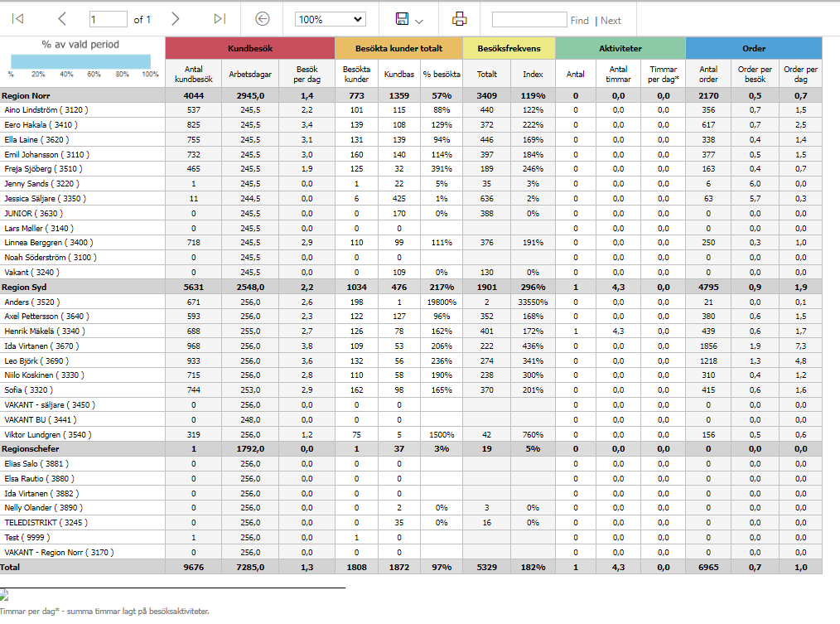Screen dimensions: 840x624
Task: Click JUNIOR ( 3630 ) row
Action: coord(411,213)
